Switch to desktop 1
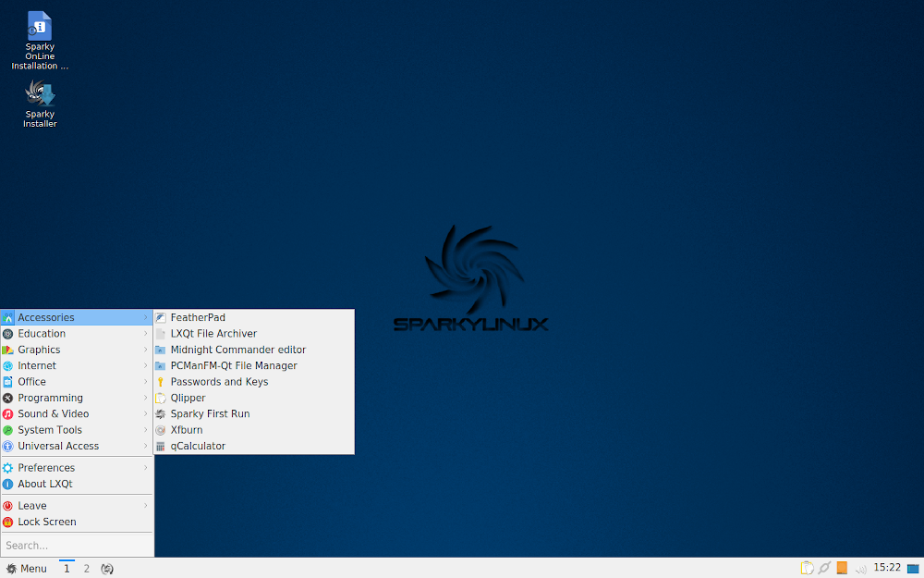This screenshot has width=924, height=578. 67,569
